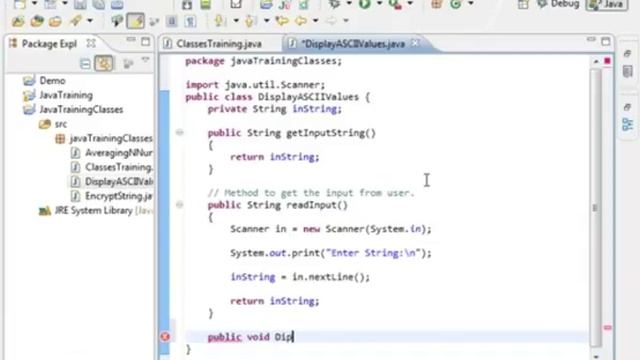
Task: Click the Run green play button
Action: (x=364, y=4)
